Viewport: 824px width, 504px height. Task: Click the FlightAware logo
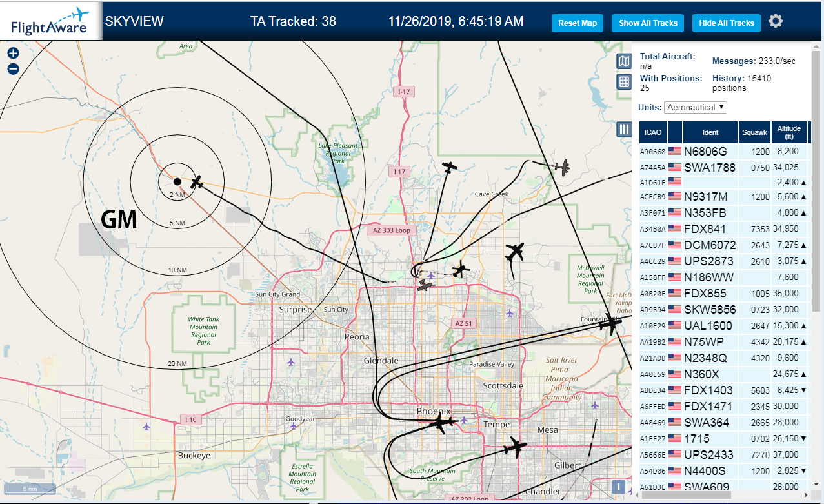tap(51, 21)
